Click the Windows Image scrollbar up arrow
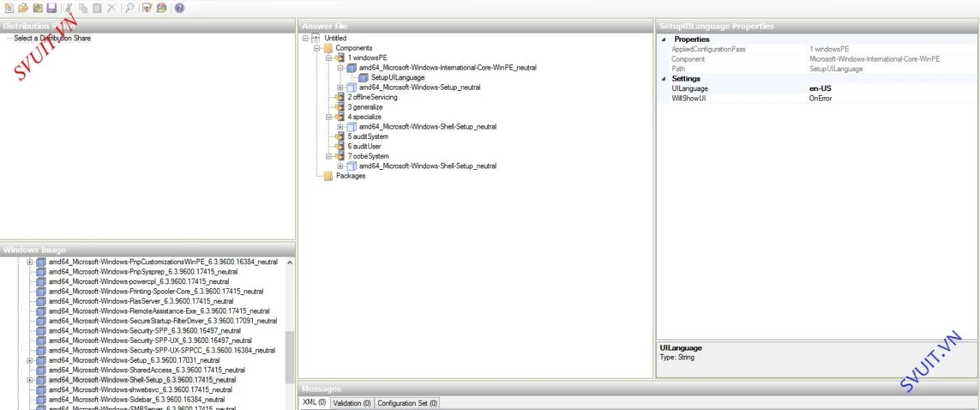Screen dimensions: 980x410 (x=290, y=262)
